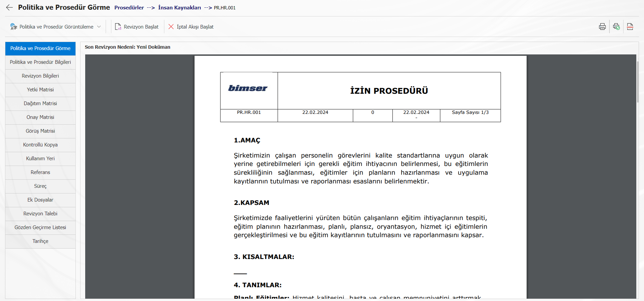
Task: Click the document icon with red line
Action: tap(630, 27)
